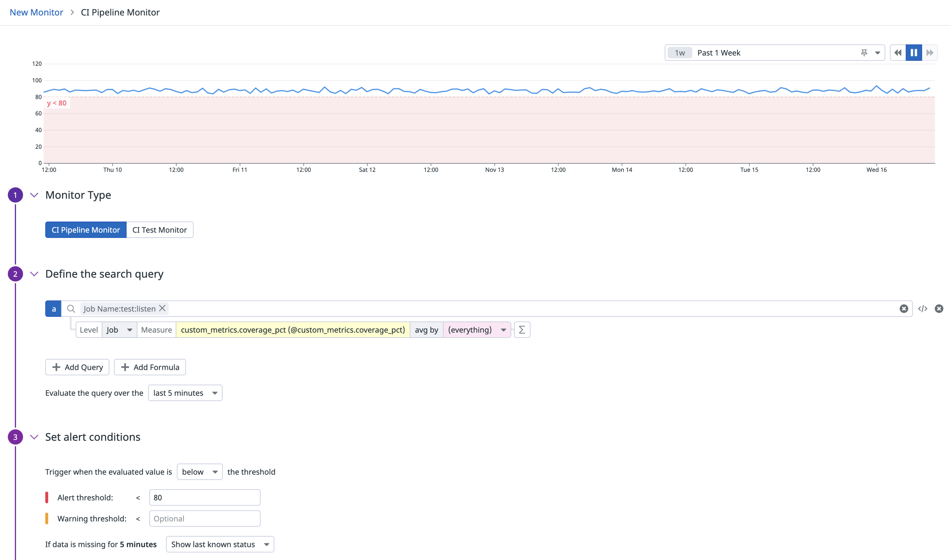The height and width of the screenshot is (560, 951).
Task: Click Add Formula button
Action: pos(150,367)
